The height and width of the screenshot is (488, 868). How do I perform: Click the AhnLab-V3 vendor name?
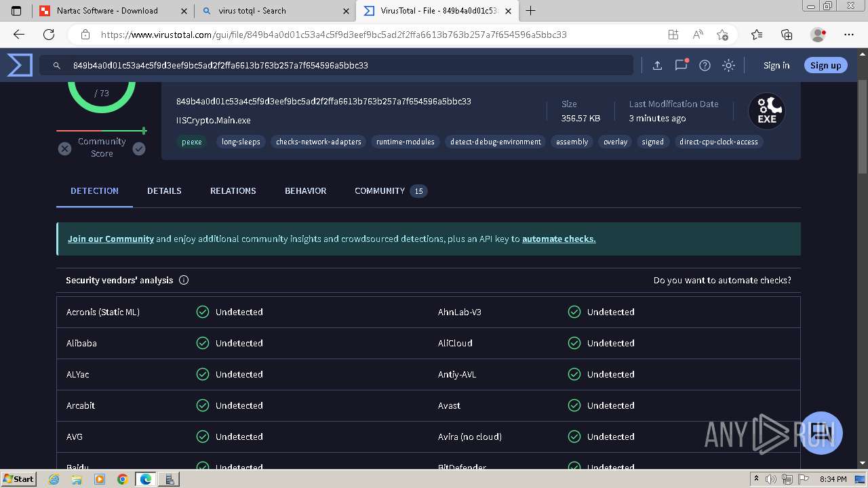coord(460,312)
